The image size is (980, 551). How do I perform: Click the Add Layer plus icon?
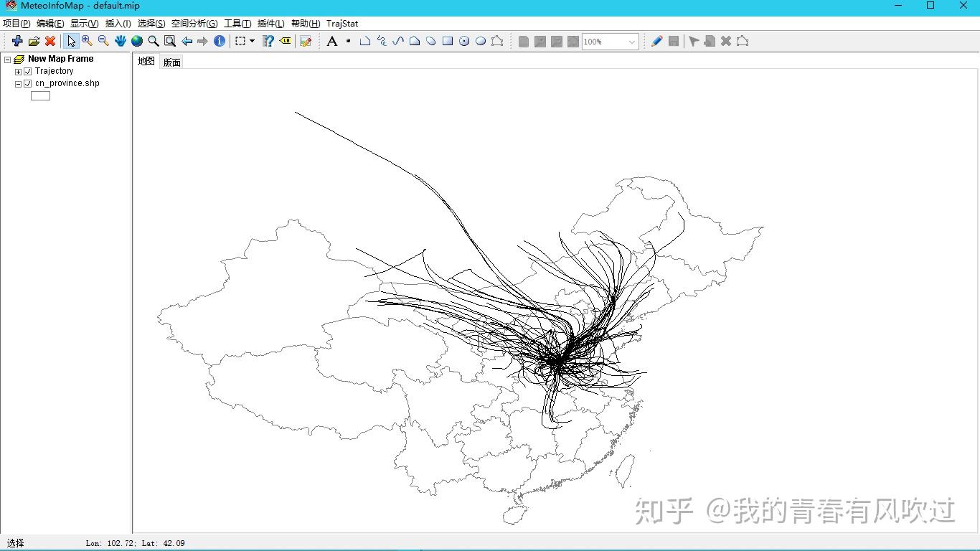(x=17, y=42)
